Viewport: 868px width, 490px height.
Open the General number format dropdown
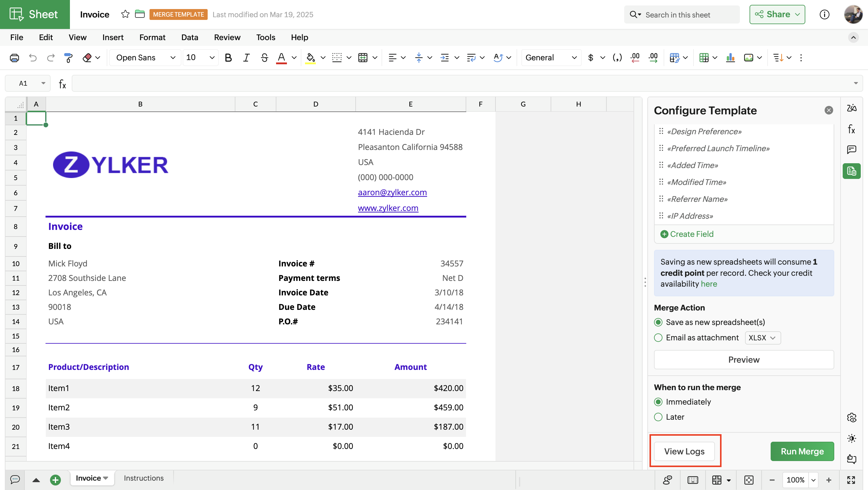tap(551, 58)
